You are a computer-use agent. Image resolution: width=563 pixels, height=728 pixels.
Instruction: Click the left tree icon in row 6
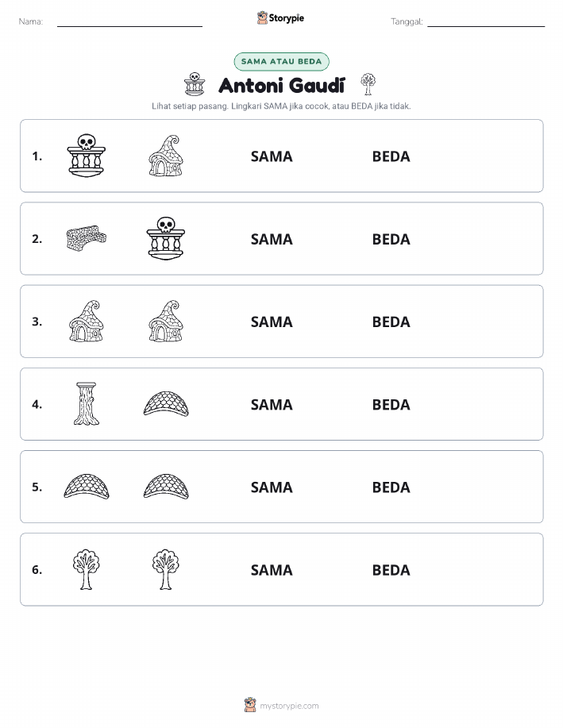87,570
